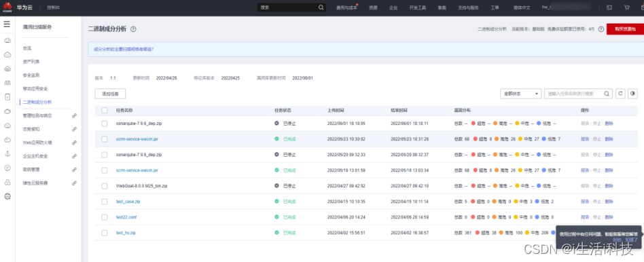The image size is (644, 262).
Task: Open the 全部状态 status filter dropdown
Action: pyautogui.click(x=520, y=94)
